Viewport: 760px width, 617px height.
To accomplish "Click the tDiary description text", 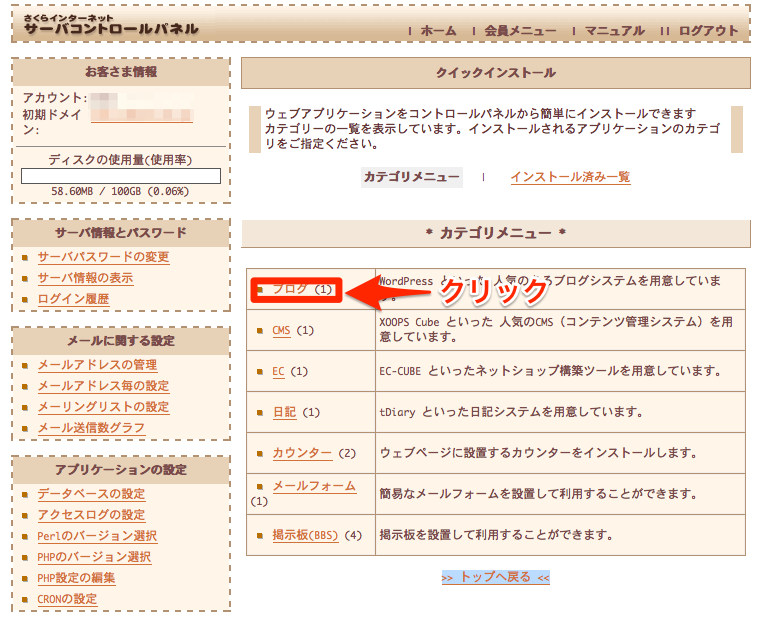I will (511, 412).
